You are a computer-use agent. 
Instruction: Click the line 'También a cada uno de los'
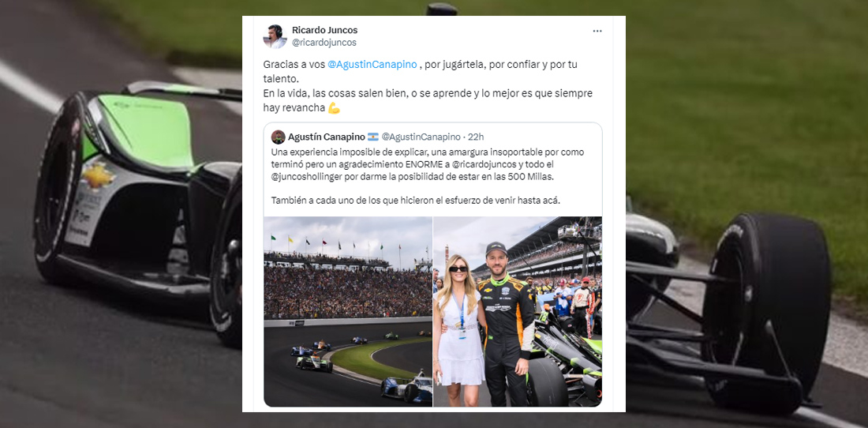(415, 201)
